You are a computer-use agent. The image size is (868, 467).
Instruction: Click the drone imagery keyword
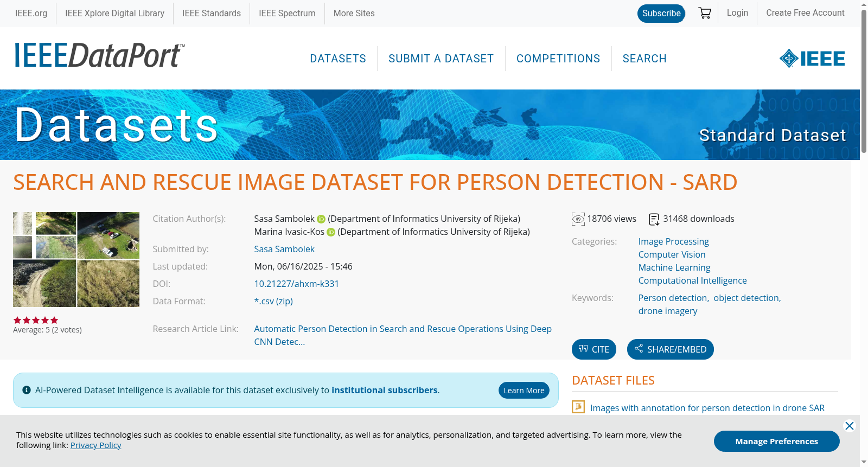pos(668,311)
